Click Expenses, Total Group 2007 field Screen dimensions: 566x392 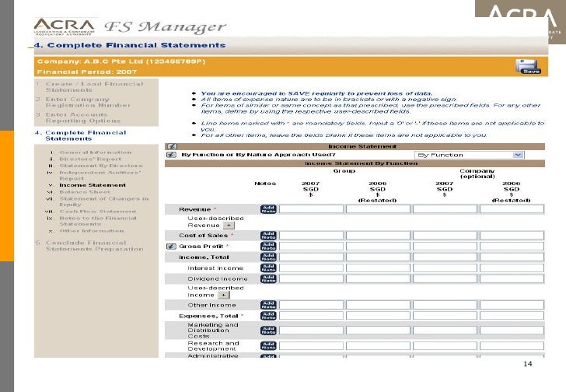point(311,316)
